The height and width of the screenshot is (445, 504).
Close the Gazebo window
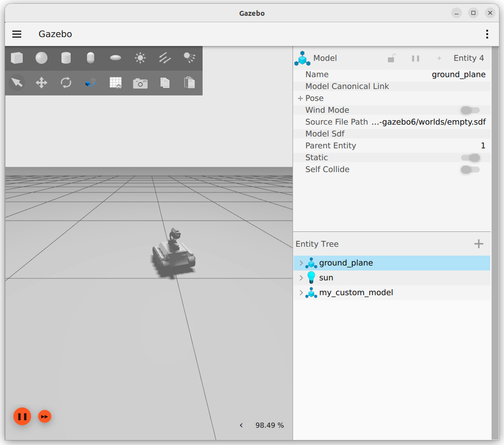490,13
